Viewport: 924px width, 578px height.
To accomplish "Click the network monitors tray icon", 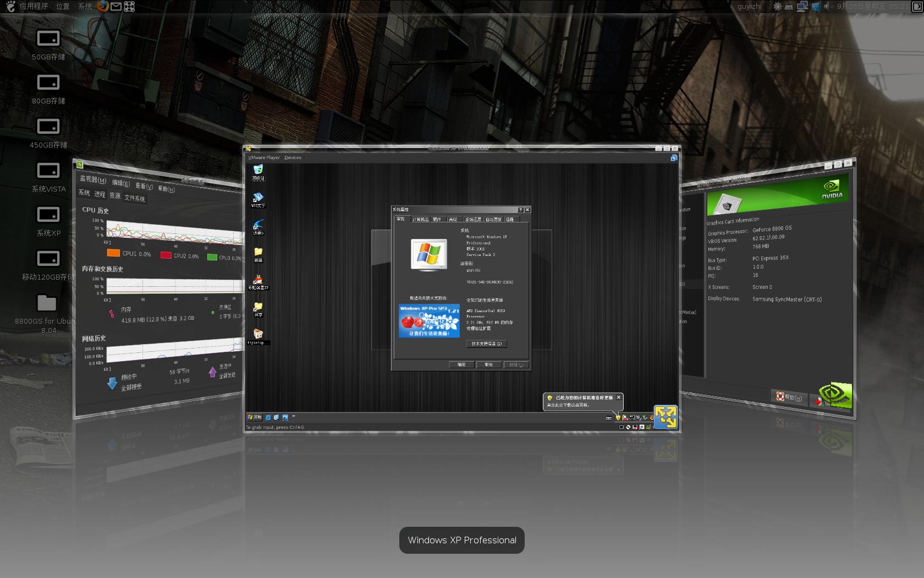I will (802, 6).
